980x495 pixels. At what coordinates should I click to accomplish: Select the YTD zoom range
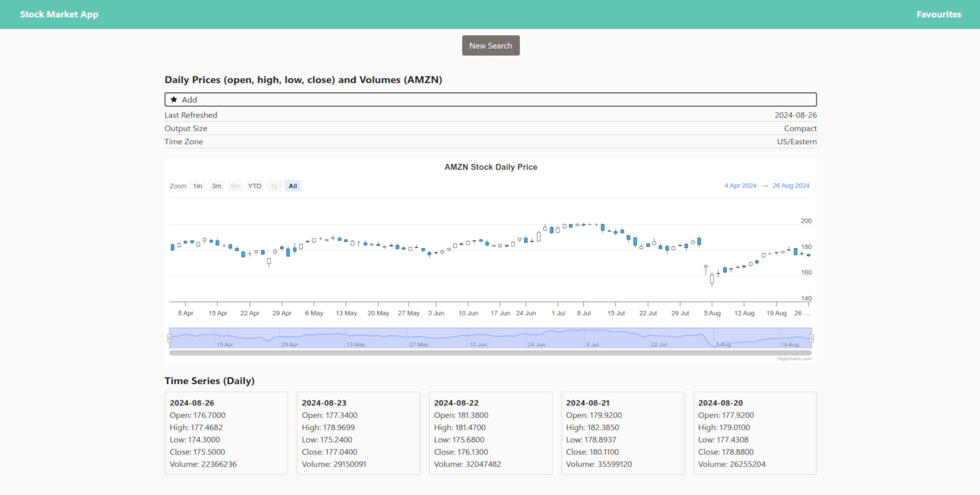pos(255,186)
